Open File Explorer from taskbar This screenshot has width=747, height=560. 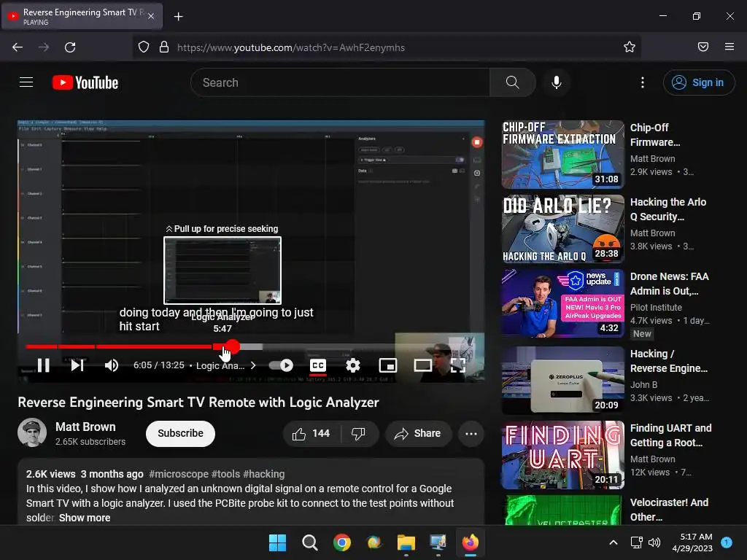406,542
